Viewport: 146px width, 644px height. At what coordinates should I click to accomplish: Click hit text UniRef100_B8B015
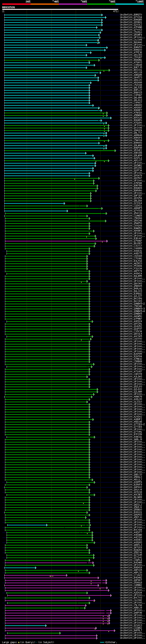[131, 93]
